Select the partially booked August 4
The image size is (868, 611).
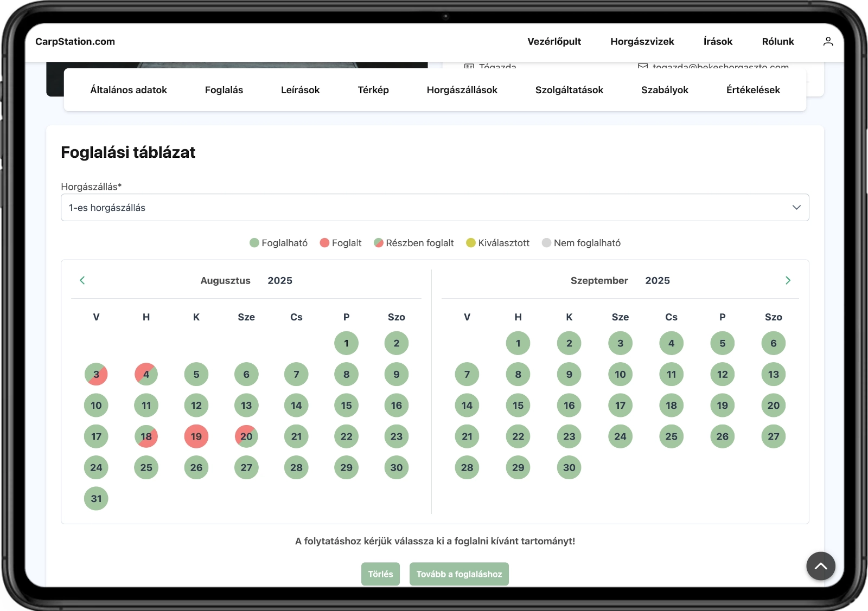click(x=146, y=374)
